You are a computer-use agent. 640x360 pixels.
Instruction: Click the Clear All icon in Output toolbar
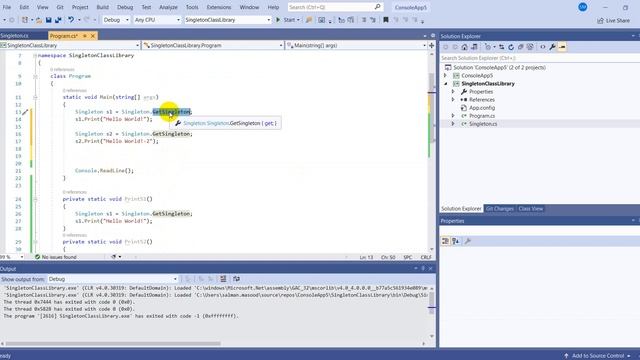(223, 279)
